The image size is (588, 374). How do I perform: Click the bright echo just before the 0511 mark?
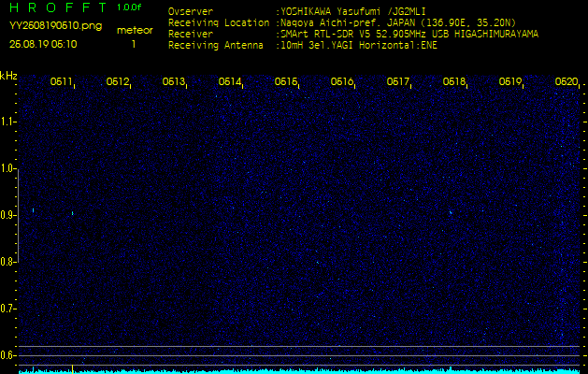point(34,210)
